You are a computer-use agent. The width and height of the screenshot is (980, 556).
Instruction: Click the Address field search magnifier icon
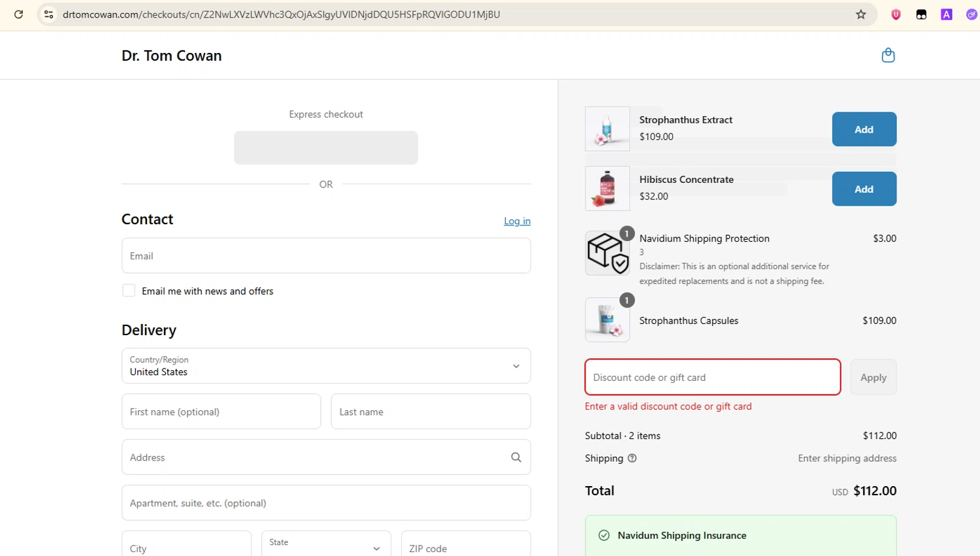[x=516, y=457]
